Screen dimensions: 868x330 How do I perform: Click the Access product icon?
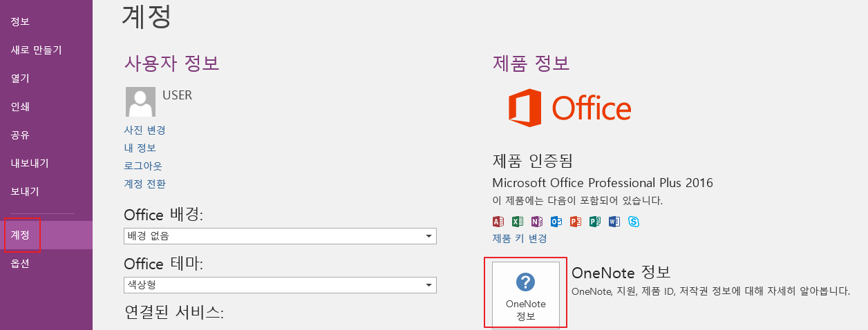(x=498, y=222)
